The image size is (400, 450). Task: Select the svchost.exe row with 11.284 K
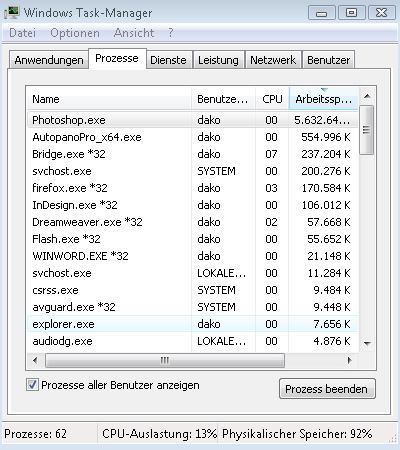pyautogui.click(x=192, y=273)
